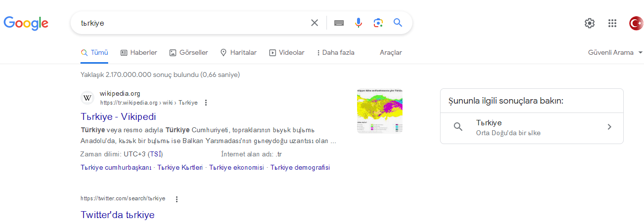Switch to the Haberler tab

tap(139, 52)
